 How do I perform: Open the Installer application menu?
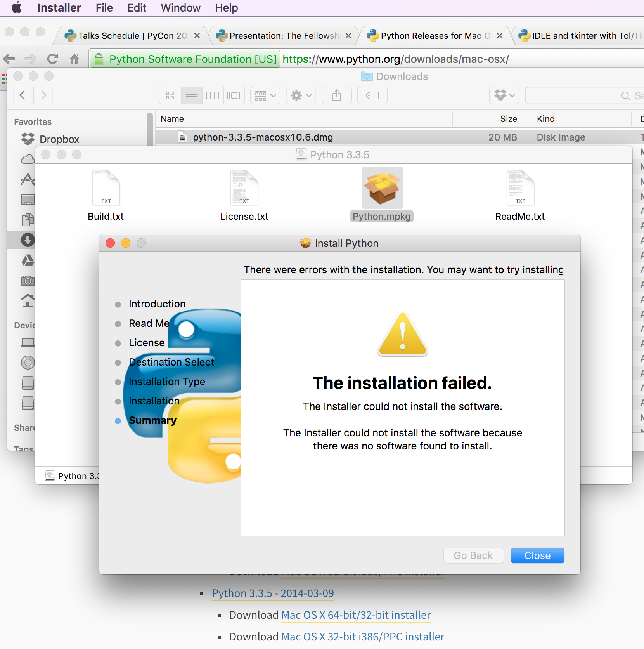(x=59, y=8)
